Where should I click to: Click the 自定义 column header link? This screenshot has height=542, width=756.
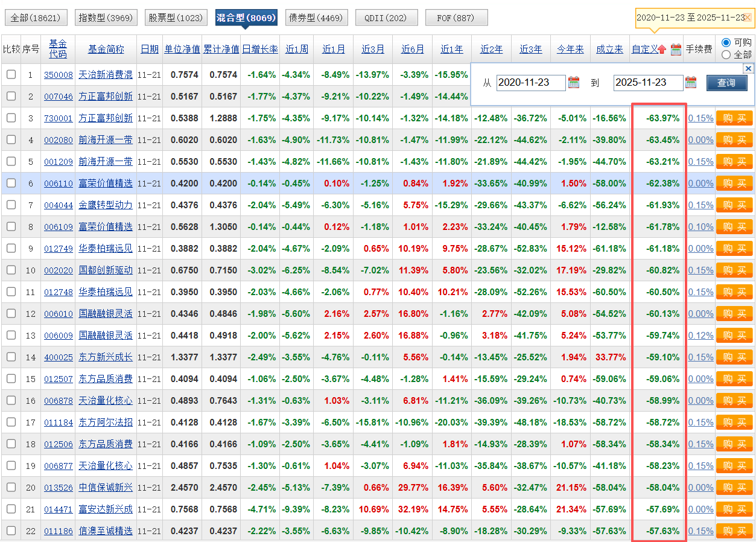pos(644,49)
